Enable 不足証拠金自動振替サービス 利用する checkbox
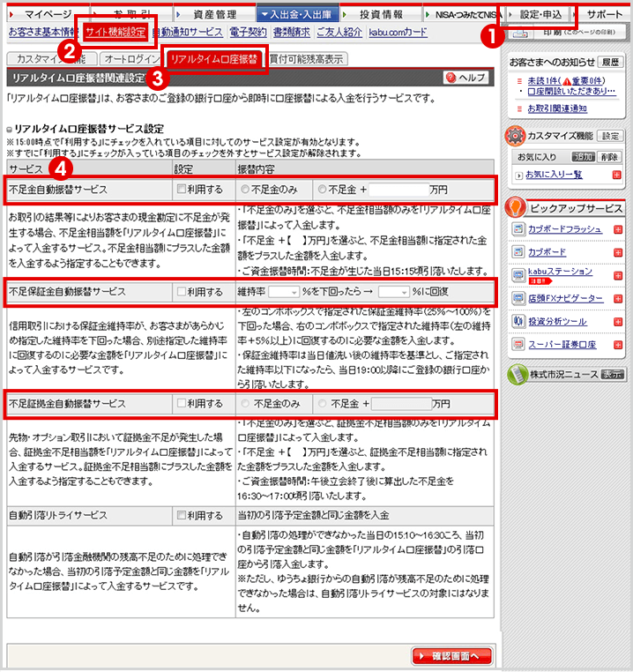The width and height of the screenshot is (633, 672). (182, 403)
